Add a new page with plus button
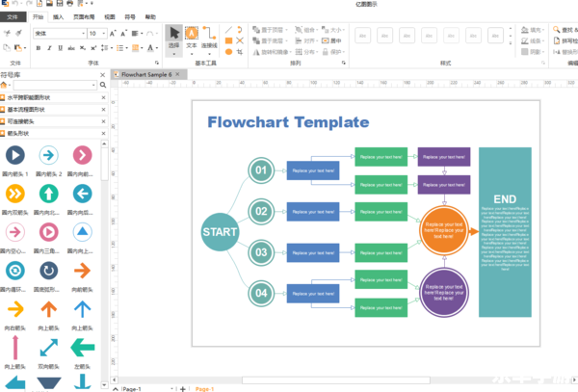This screenshot has width=578, height=392. [183, 389]
